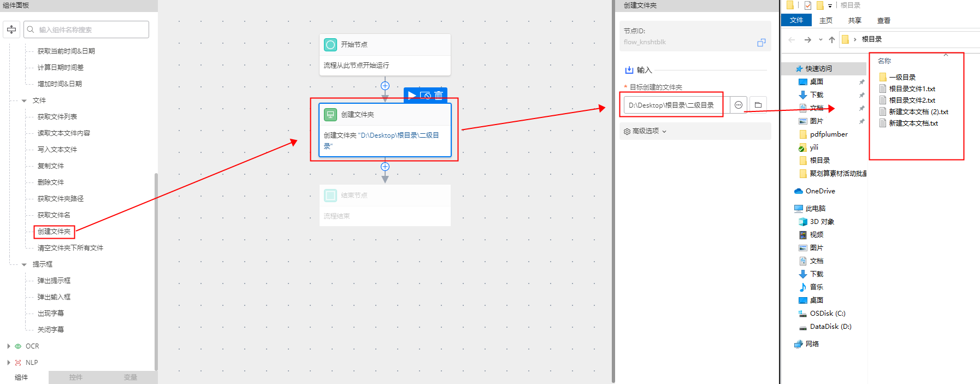Click the 结束节点 node icon
The width and height of the screenshot is (980, 384).
click(x=330, y=195)
